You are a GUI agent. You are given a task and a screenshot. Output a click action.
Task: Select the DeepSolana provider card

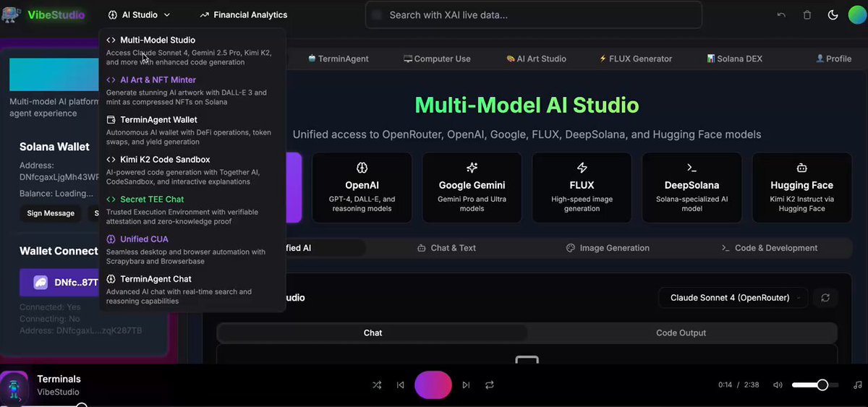point(692,187)
